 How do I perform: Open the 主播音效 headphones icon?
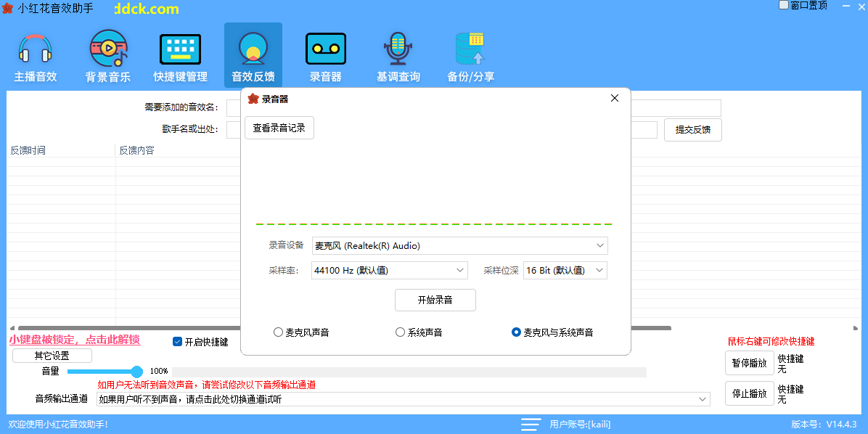click(x=35, y=49)
